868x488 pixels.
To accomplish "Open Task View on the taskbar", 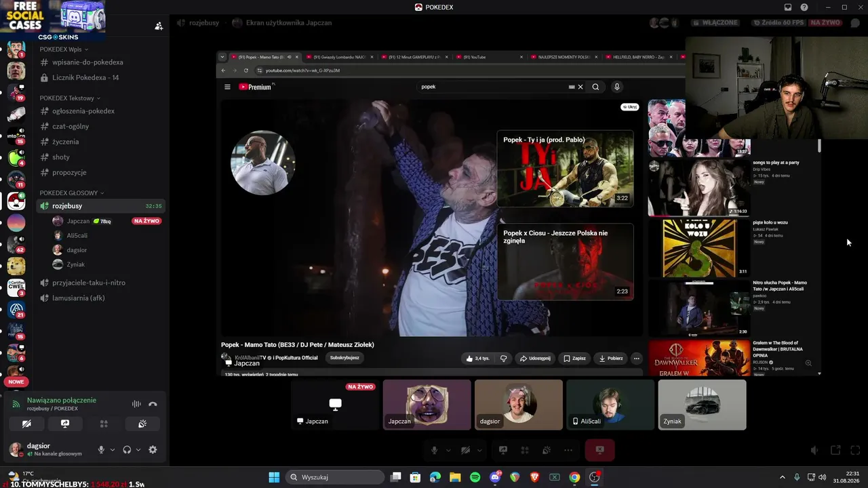I will coord(396,477).
